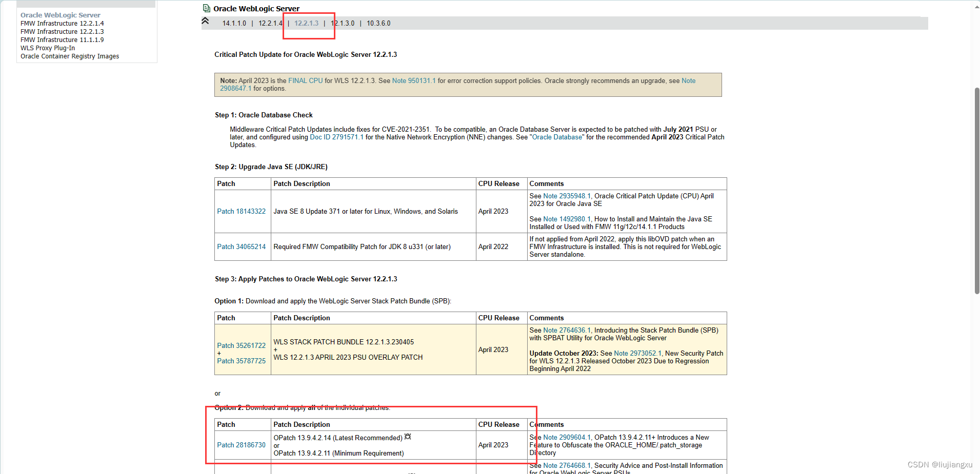Click "WLS 12.2.1.3 APRIL 2023 PSU OVERLAY PATCH" text
The image size is (980, 474).
point(348,358)
